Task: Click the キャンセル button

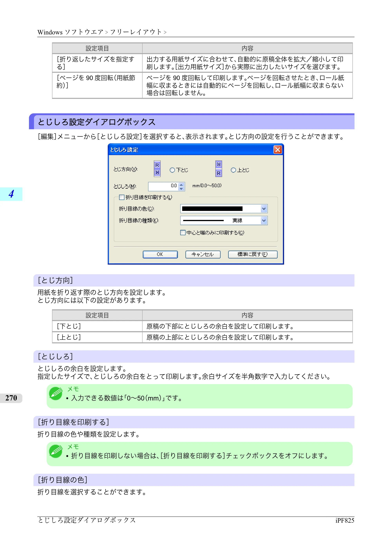Action: (x=203, y=254)
